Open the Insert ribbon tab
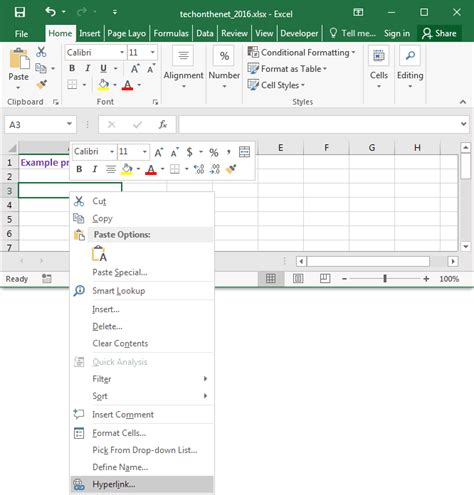This screenshot has height=495, width=474. [89, 33]
